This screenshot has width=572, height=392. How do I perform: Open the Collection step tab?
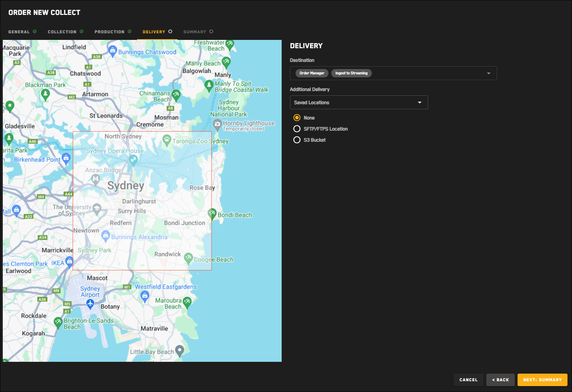[x=65, y=32]
